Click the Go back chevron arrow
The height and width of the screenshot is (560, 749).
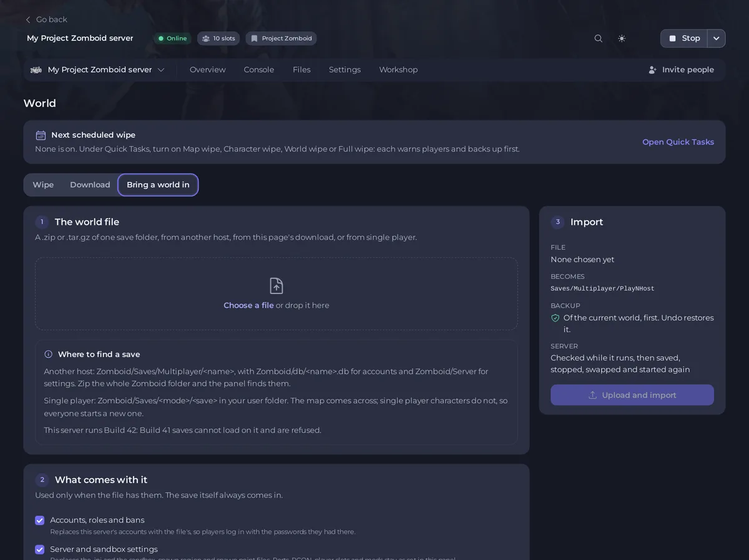[28, 19]
